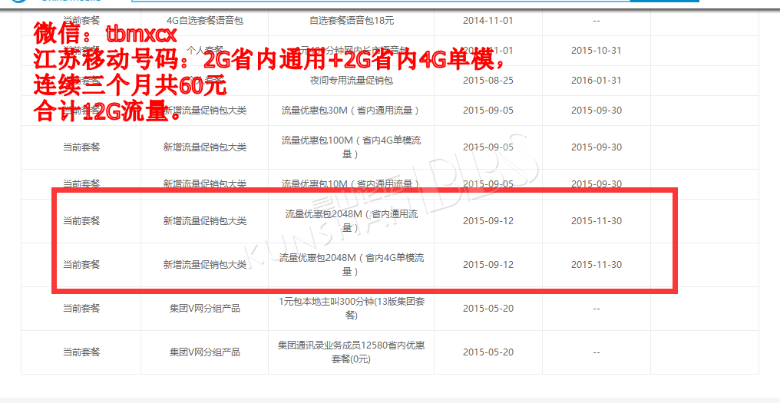Viewport: 780px width, 403px height.
Task: Click 新增流量促销包大类 in the 30M package row
Action: [204, 110]
